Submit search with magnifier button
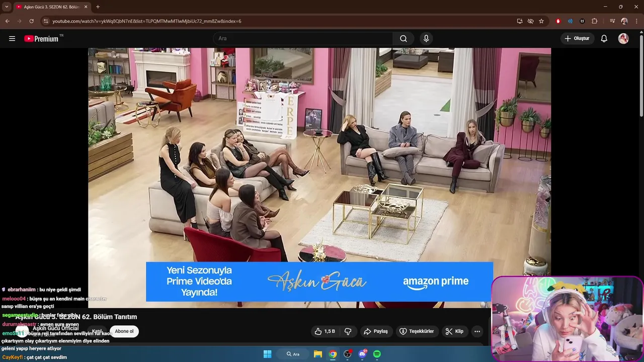644x362 pixels. (x=404, y=39)
